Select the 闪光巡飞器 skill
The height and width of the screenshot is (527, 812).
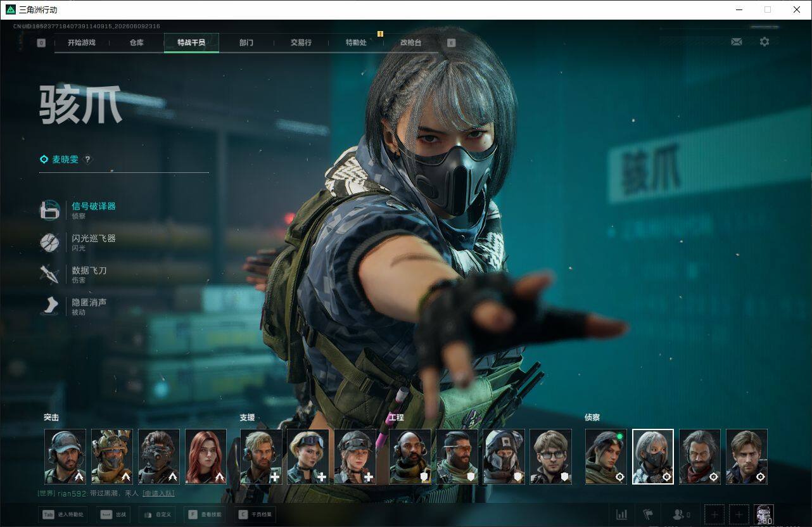(x=79, y=242)
